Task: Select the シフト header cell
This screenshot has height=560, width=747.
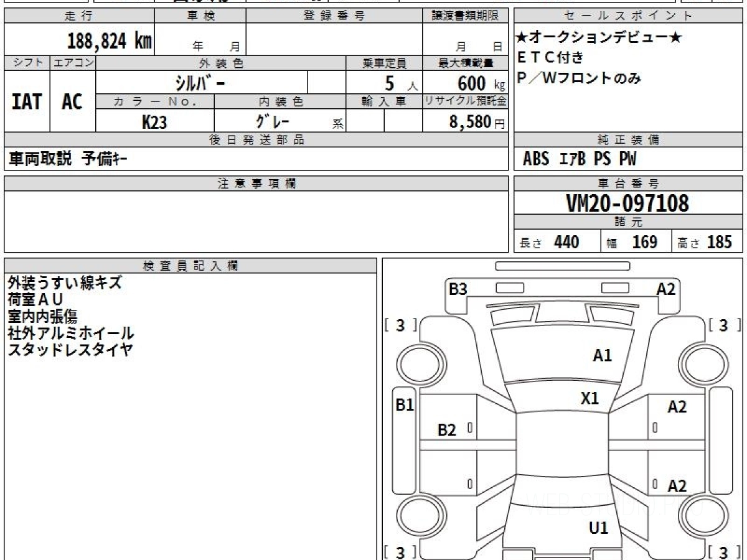Action: pyautogui.click(x=27, y=63)
